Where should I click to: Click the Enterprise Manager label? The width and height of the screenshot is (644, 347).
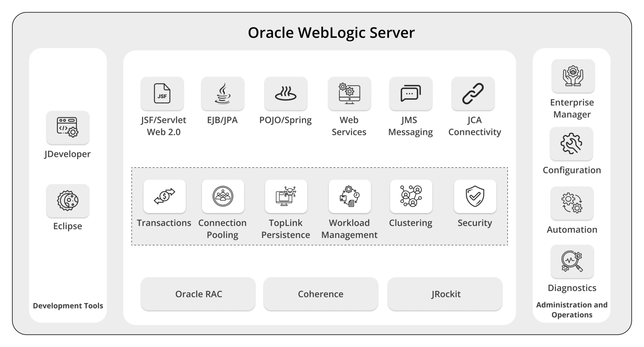[572, 108]
